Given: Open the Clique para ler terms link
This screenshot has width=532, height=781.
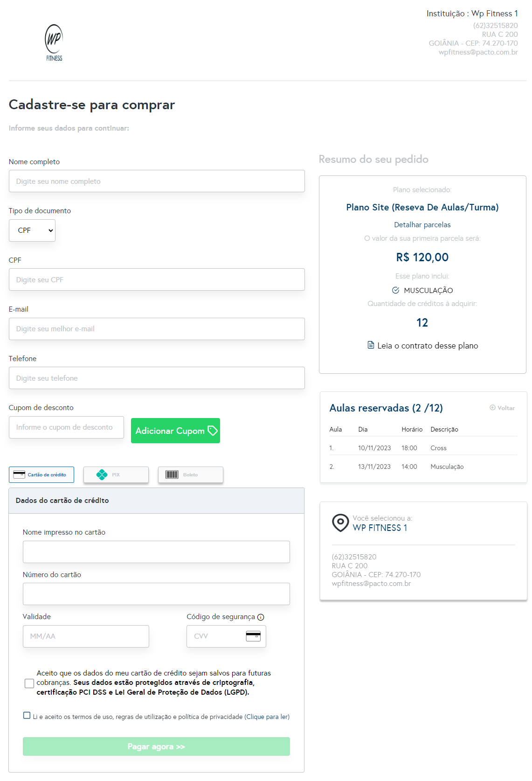Looking at the screenshot, I should pyautogui.click(x=267, y=717).
